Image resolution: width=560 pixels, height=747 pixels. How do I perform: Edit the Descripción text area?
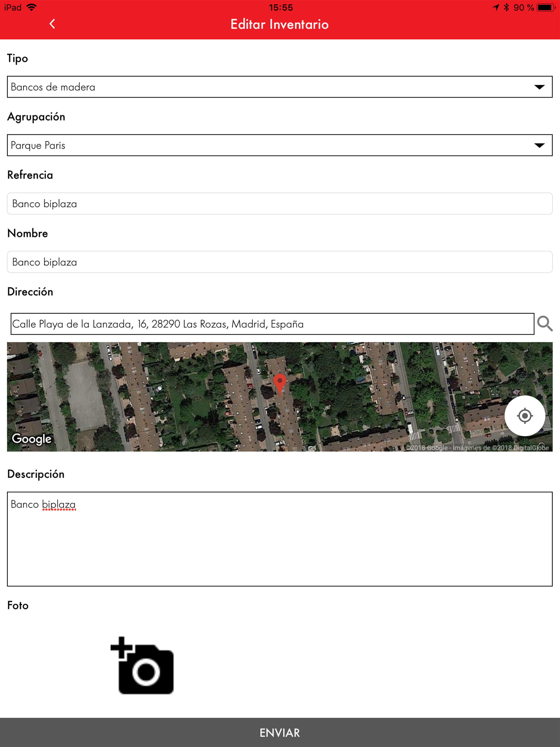(280, 539)
